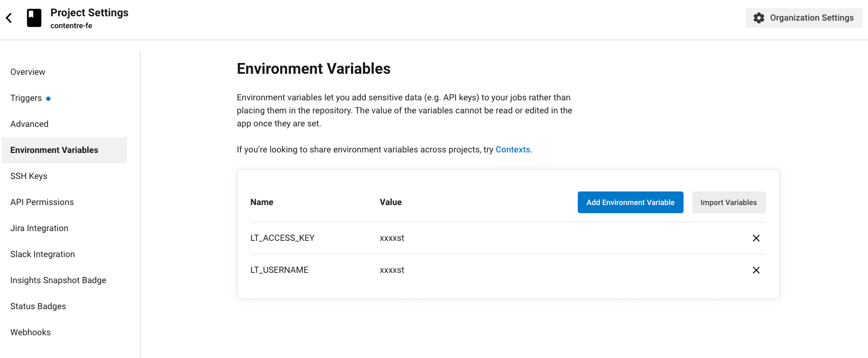Click the Organization Settings gear icon
The height and width of the screenshot is (358, 868).
[759, 18]
